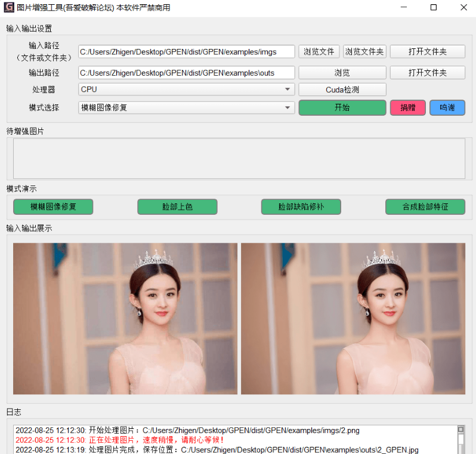Show the 模糊图像修复 mode demo
This screenshot has height=454, width=476.
(x=53, y=207)
